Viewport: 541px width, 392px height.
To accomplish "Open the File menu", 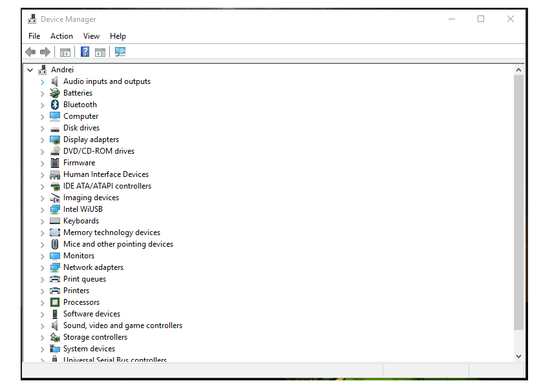I will click(34, 36).
